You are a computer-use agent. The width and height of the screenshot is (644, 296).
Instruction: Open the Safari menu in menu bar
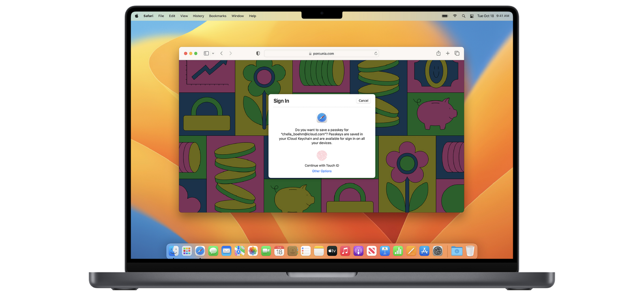point(148,16)
